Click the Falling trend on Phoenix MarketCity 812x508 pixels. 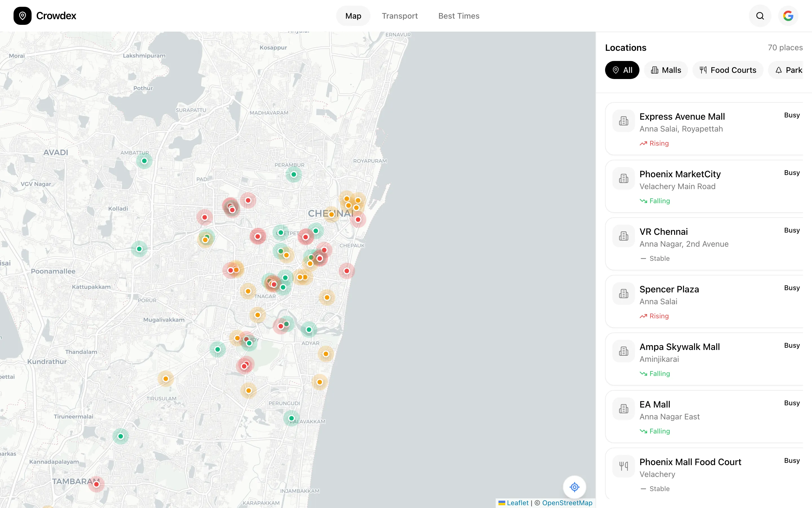(x=655, y=201)
